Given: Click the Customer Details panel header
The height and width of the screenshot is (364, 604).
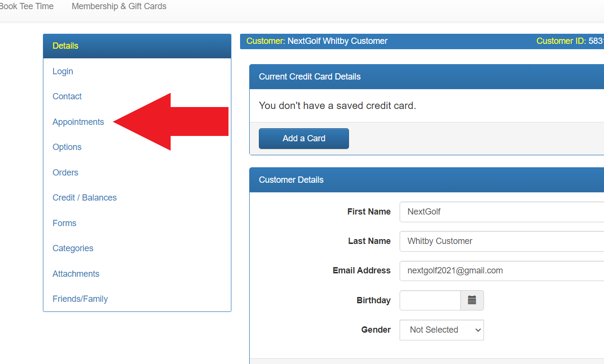Looking at the screenshot, I should point(427,180).
